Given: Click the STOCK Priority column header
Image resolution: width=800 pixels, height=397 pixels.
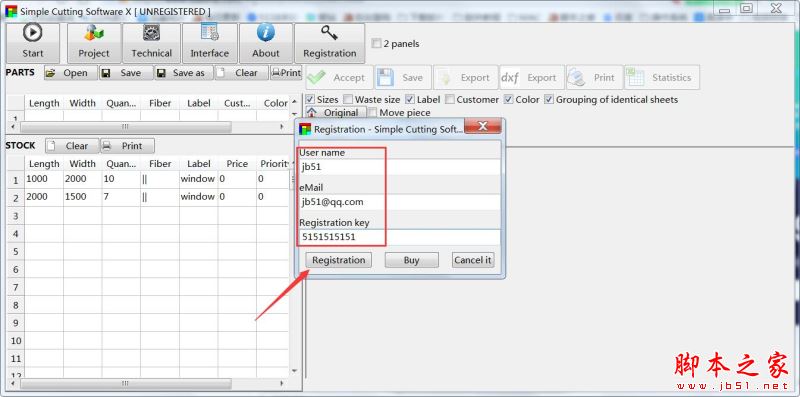Looking at the screenshot, I should point(274,164).
